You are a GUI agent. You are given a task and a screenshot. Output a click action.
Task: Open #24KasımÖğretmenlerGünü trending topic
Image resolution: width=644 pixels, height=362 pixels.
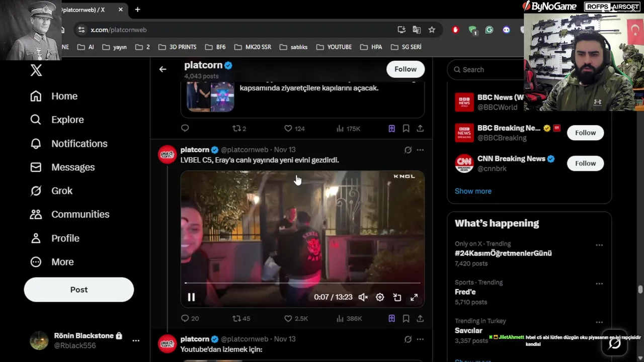(x=503, y=253)
